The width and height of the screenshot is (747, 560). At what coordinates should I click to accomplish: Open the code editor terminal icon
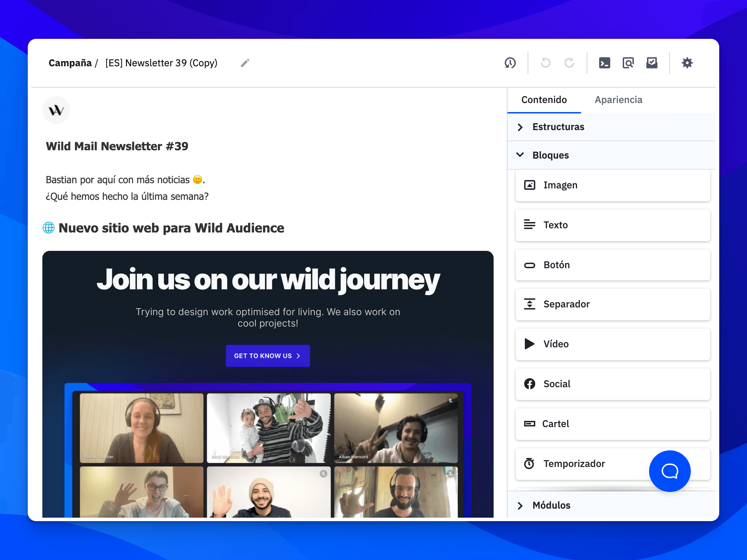[x=605, y=63]
